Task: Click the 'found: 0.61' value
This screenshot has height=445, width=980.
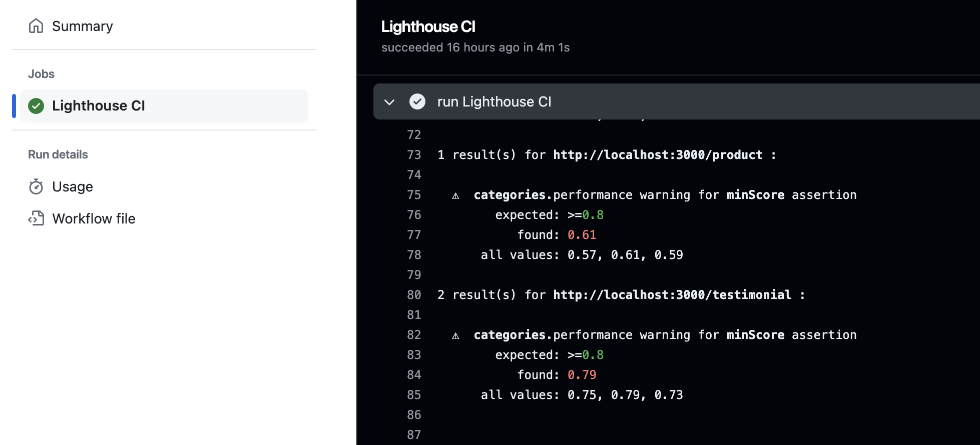Action: click(582, 235)
